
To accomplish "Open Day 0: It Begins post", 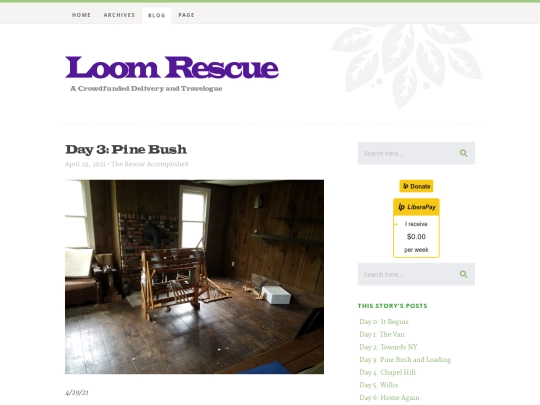I will 384,321.
